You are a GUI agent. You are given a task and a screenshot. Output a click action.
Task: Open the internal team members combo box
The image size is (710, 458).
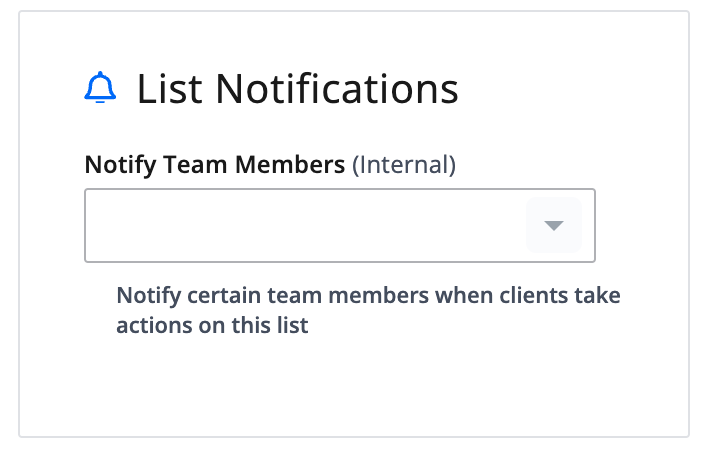pyautogui.click(x=340, y=225)
